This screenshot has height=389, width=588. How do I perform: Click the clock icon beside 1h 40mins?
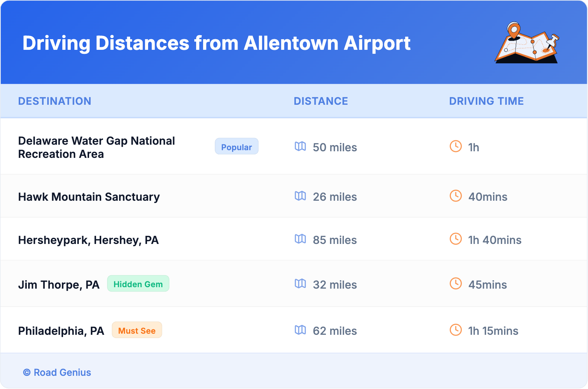[456, 239]
